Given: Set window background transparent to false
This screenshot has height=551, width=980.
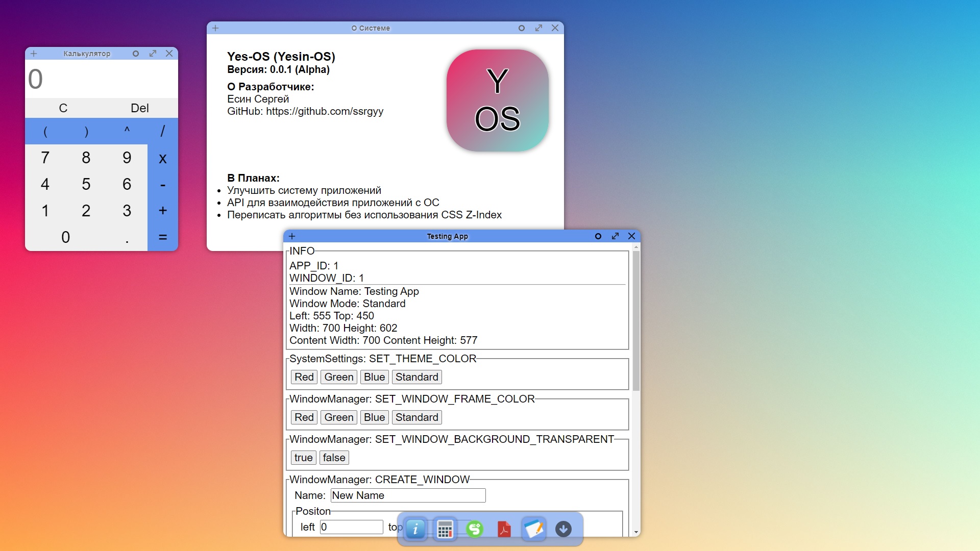Looking at the screenshot, I should (x=334, y=458).
